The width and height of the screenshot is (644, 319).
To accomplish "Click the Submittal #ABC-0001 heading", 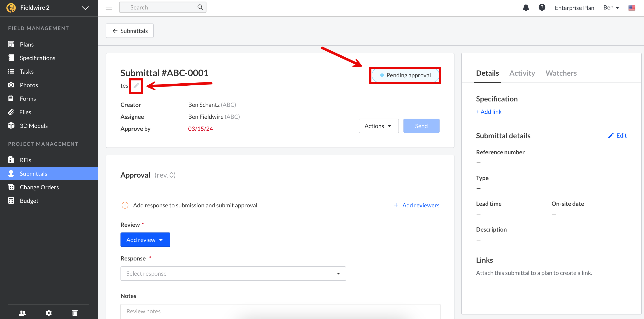I will (x=164, y=73).
